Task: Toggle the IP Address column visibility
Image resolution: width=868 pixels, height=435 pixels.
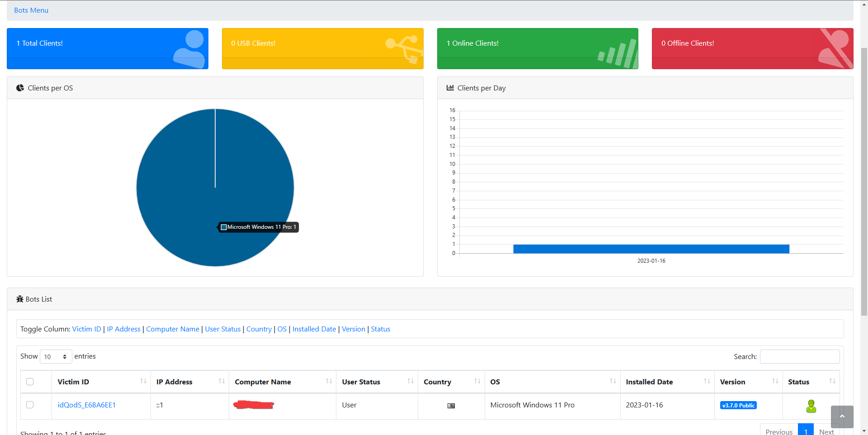Action: tap(123, 329)
